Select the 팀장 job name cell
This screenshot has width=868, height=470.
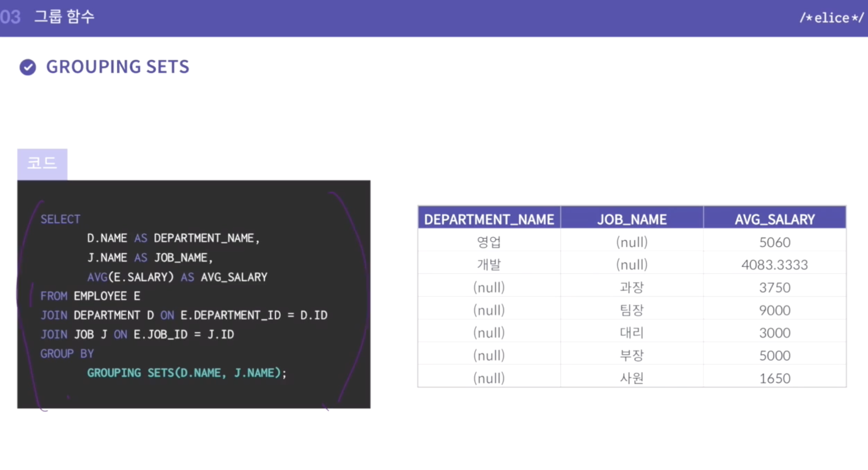click(x=632, y=310)
